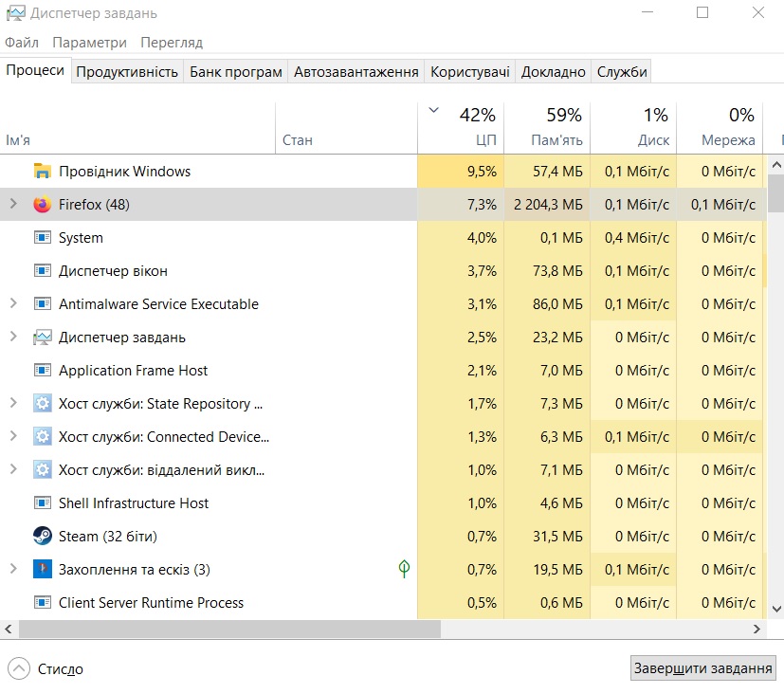
Task: Click the Shell Infrastructure Host icon
Action: [x=43, y=503]
